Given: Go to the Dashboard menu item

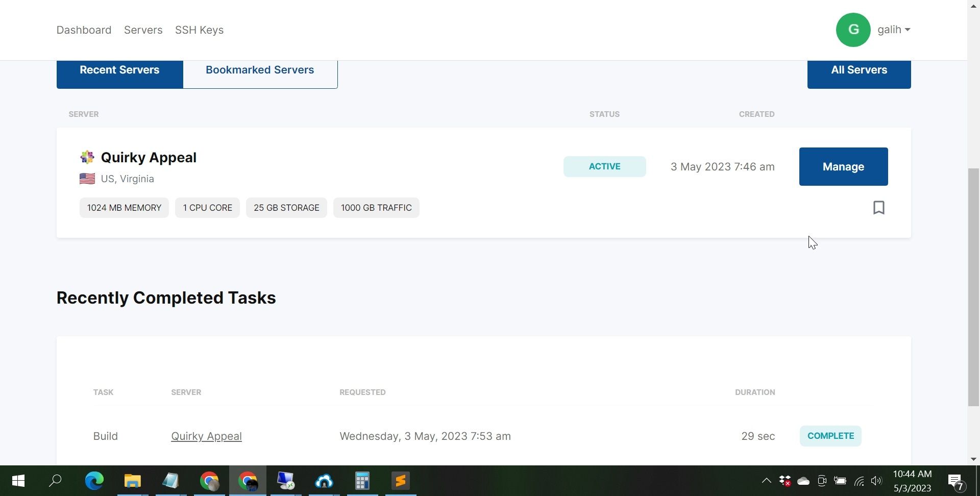Looking at the screenshot, I should tap(84, 30).
